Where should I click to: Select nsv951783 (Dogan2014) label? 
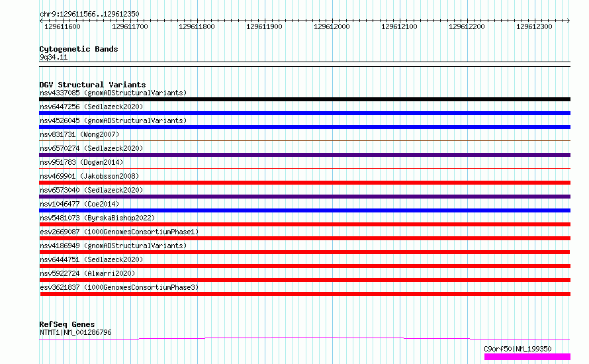tap(81, 162)
